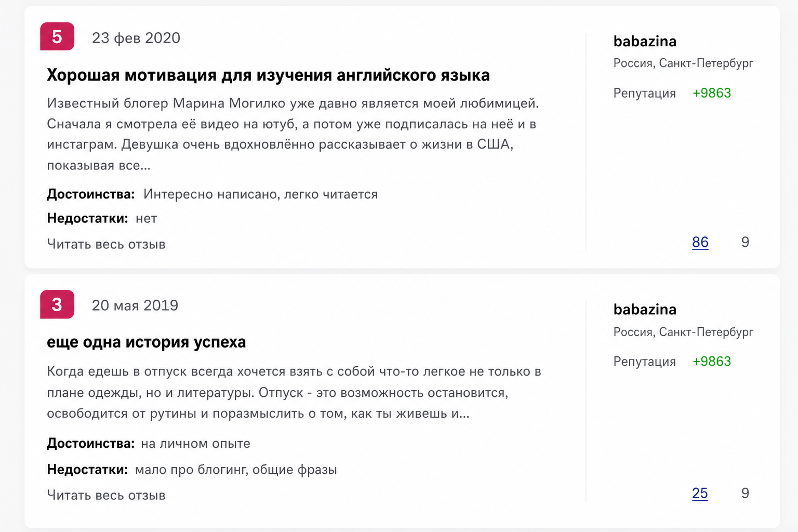This screenshot has height=532, width=798.
Task: Open review titled "Хорошая мотивация для изучения английского языка"
Action: tap(268, 75)
